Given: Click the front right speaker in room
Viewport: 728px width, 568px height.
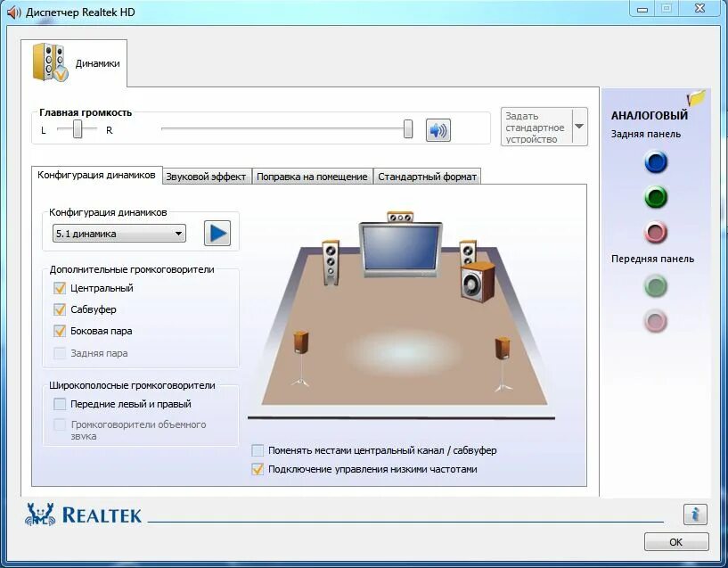Looking at the screenshot, I should [468, 251].
